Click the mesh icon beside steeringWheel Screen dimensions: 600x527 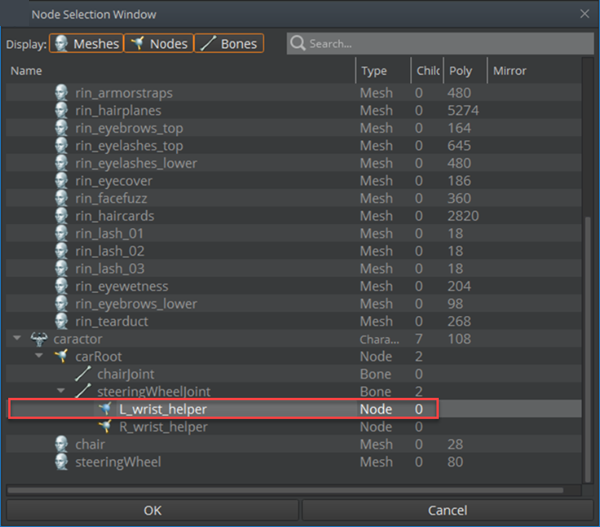[63, 462]
